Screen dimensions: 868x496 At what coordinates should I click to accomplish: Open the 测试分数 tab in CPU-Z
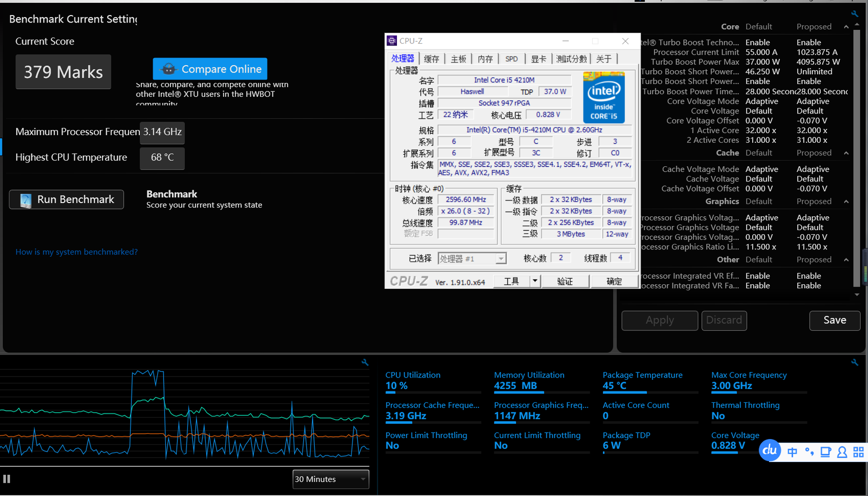tap(571, 59)
